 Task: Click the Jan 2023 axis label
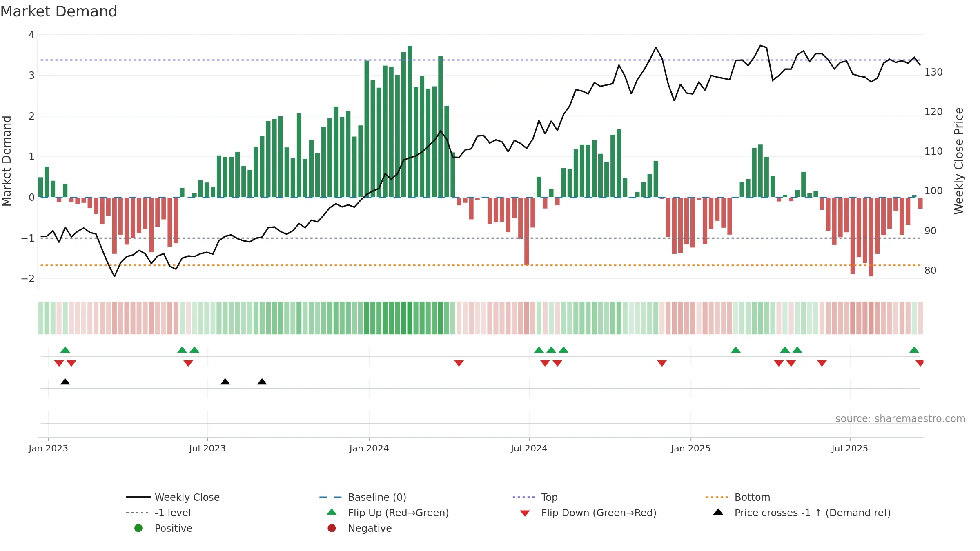(48, 448)
